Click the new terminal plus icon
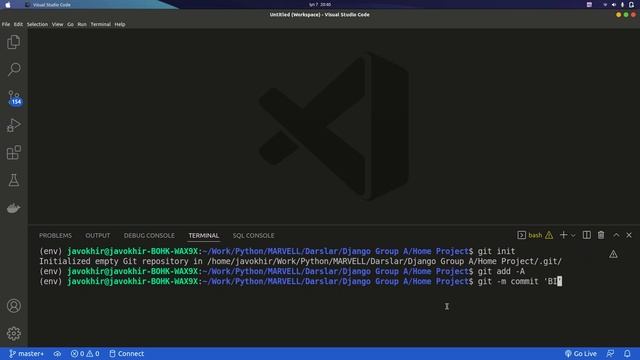The image size is (640, 360). 563,235
